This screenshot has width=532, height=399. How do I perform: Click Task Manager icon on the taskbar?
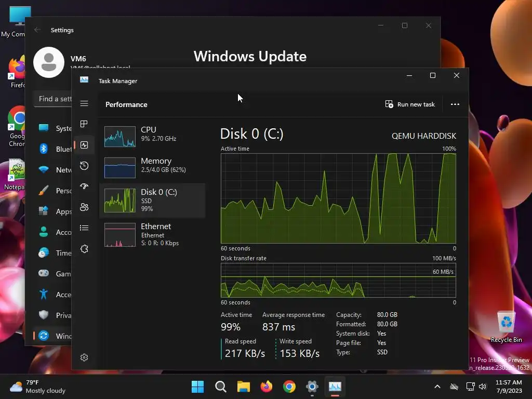click(x=335, y=387)
